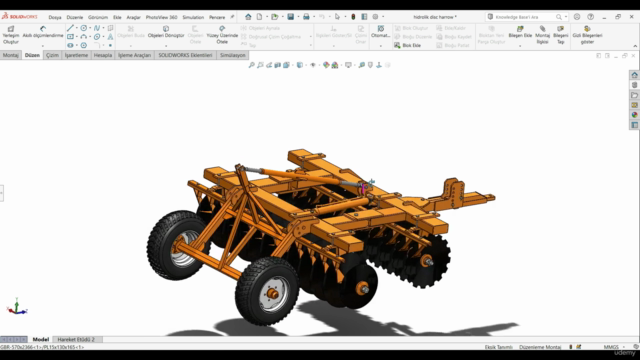Image resolution: width=640 pixels, height=360 pixels.
Task: Toggle the menu bar pin icon
Action: pyautogui.click(x=232, y=17)
